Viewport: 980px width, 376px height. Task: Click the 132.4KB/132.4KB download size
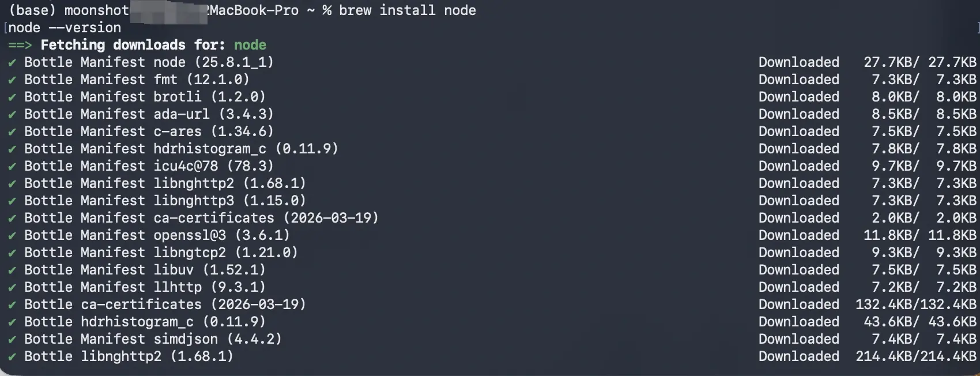[916, 304]
